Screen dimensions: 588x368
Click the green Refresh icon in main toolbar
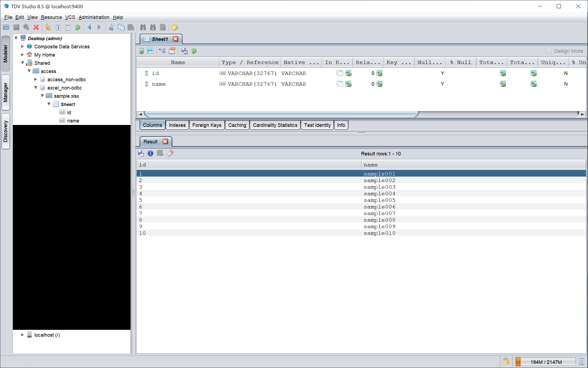[x=78, y=27]
